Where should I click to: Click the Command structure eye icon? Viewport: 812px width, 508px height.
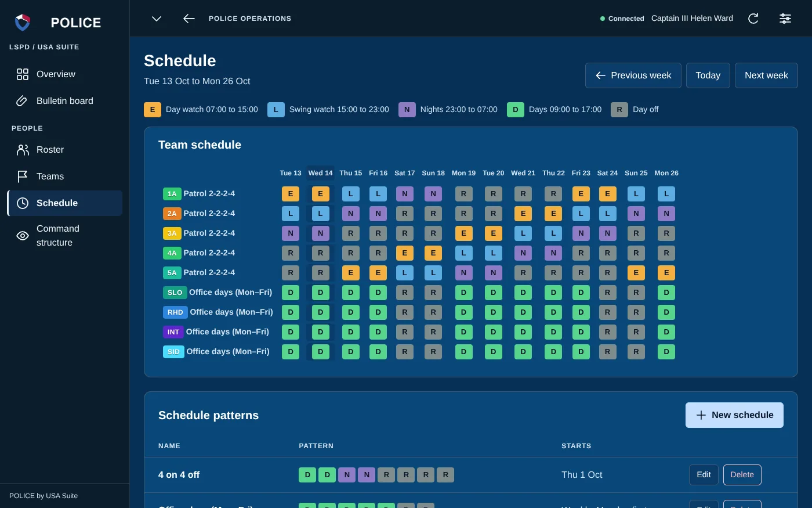(x=23, y=236)
